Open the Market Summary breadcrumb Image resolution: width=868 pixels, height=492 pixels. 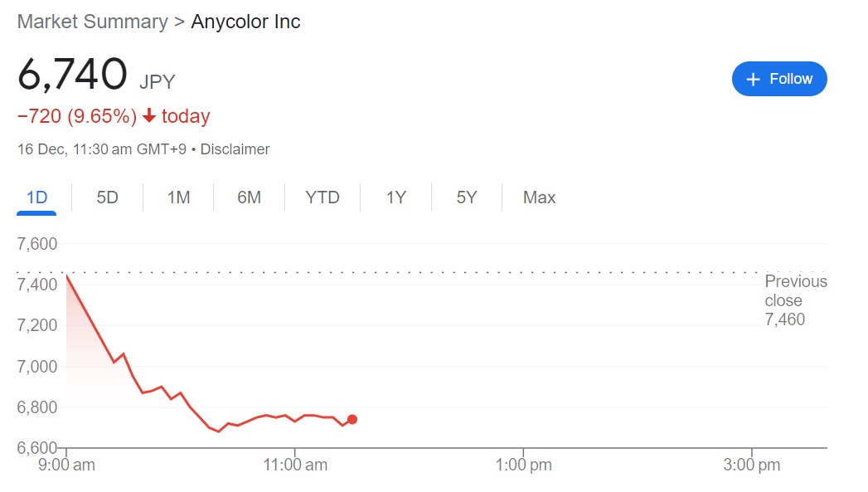(x=93, y=22)
